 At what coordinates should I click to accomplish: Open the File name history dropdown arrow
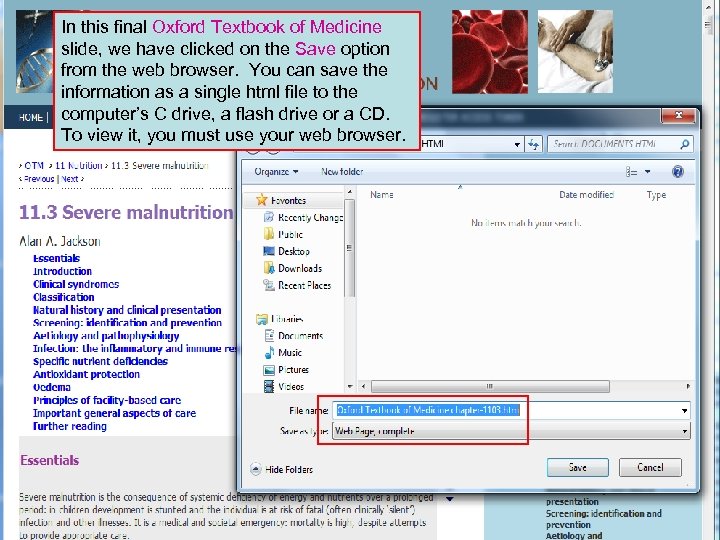pos(684,411)
